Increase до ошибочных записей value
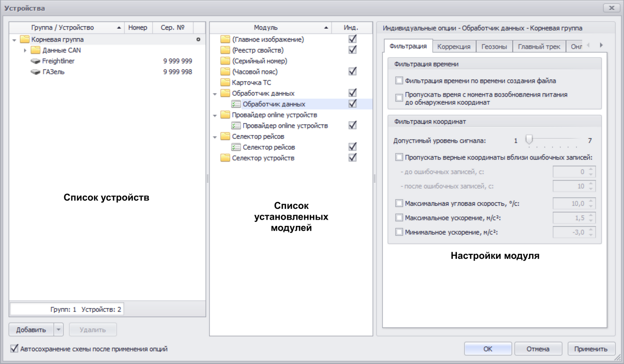Image resolution: width=624 pixels, height=364 pixels. [x=591, y=169]
